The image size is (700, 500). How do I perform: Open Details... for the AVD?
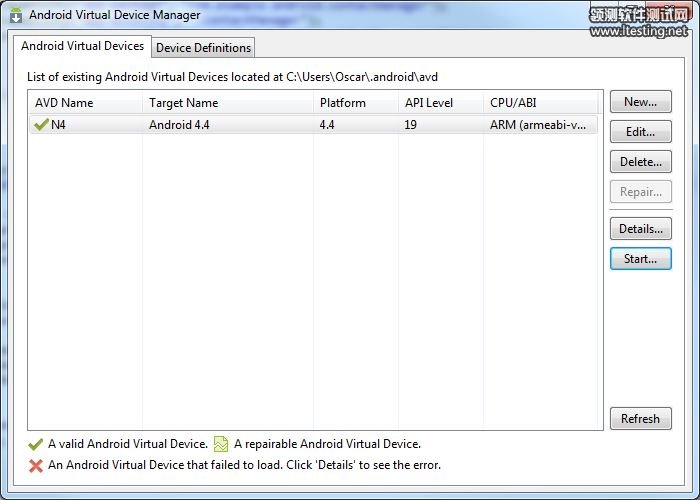(x=640, y=229)
